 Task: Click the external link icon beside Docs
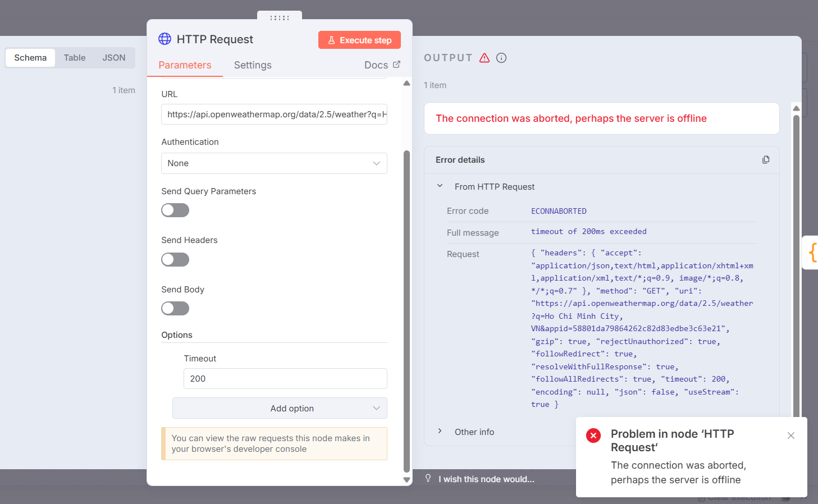click(x=396, y=65)
